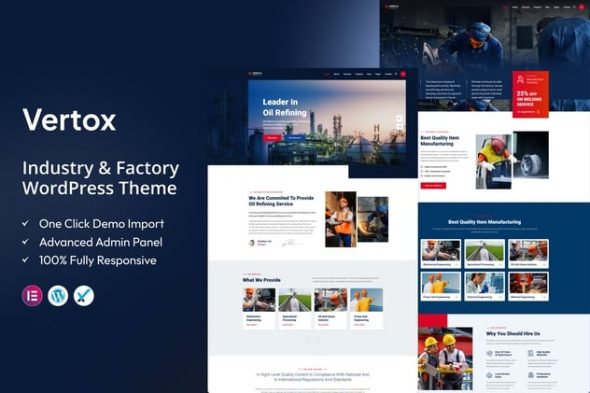590x393 pixels.
Task: Click the lower slider arrow on oil refining hero
Action: (x=400, y=126)
